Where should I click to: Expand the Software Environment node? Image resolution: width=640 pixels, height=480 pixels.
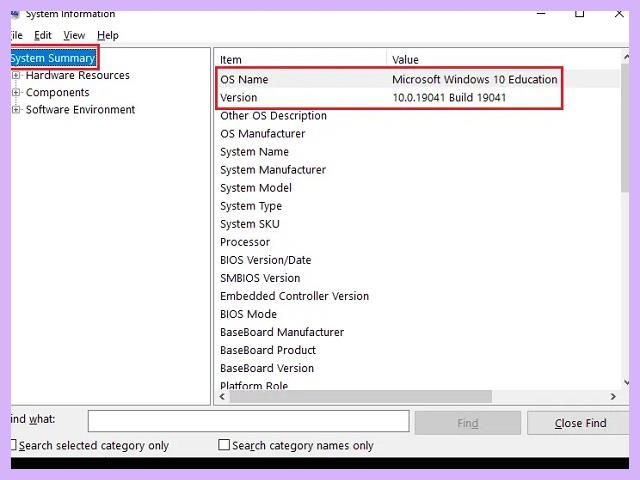point(16,109)
